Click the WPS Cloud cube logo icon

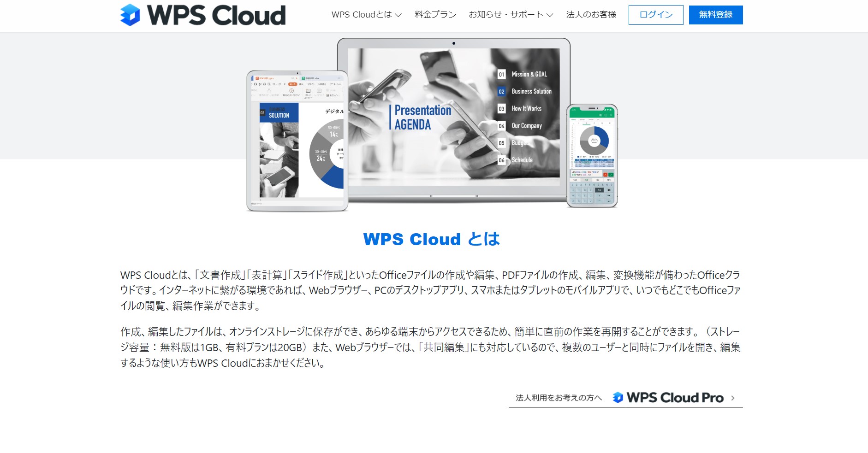click(x=130, y=15)
